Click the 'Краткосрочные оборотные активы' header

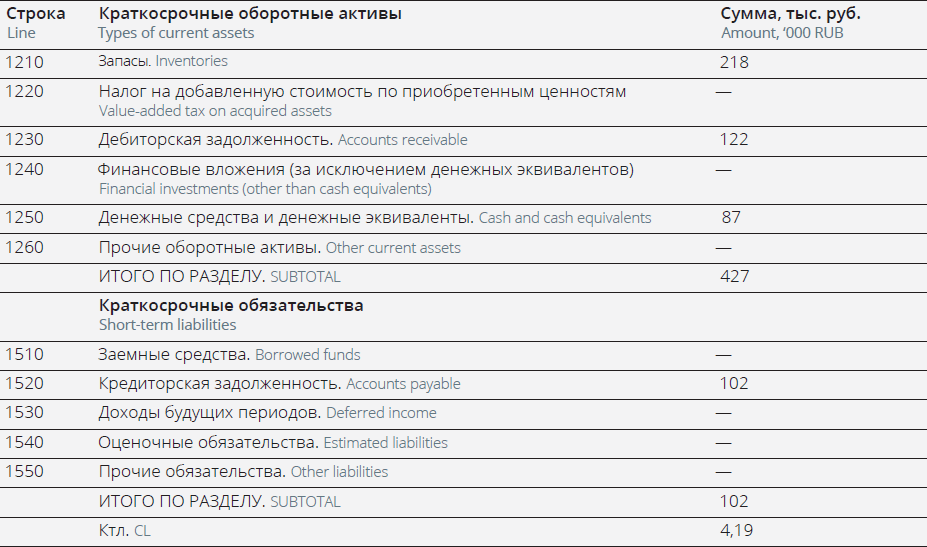(250, 14)
